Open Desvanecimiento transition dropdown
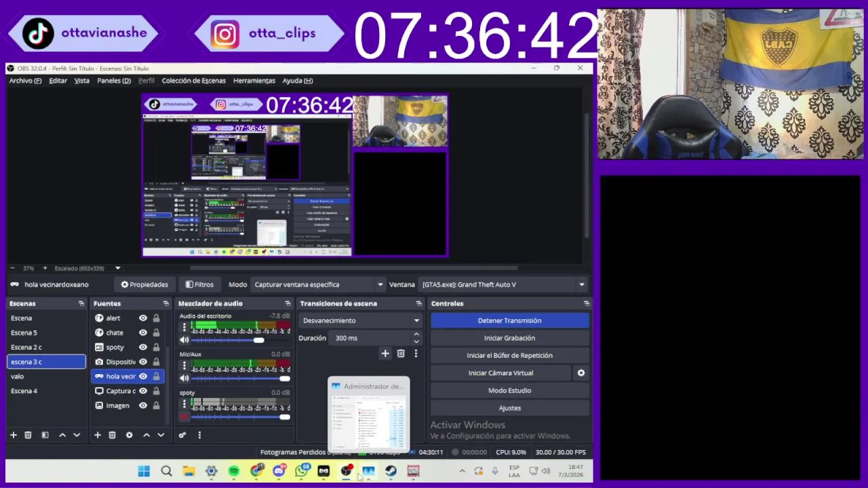The image size is (868, 488). pyautogui.click(x=360, y=321)
